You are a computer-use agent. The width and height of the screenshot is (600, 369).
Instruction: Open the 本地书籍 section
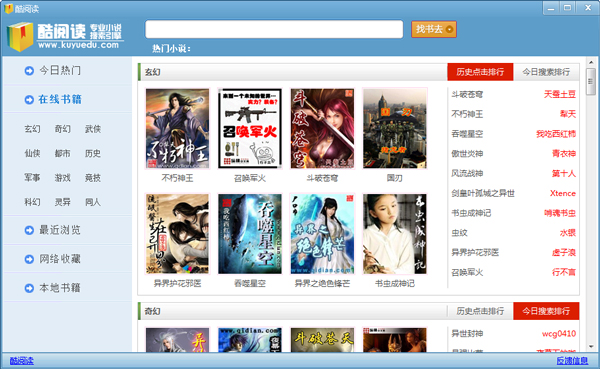60,287
